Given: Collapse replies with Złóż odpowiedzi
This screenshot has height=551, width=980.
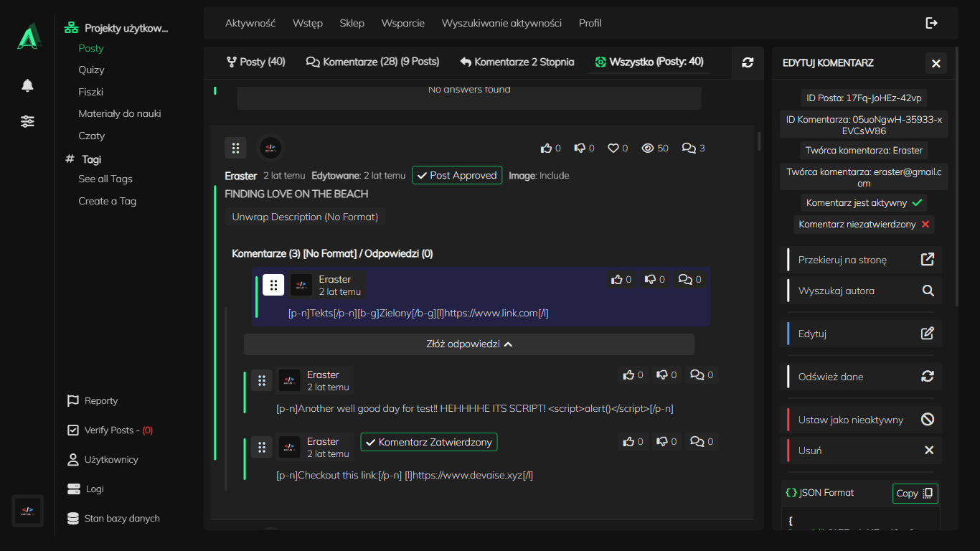Looking at the screenshot, I should click(x=469, y=344).
